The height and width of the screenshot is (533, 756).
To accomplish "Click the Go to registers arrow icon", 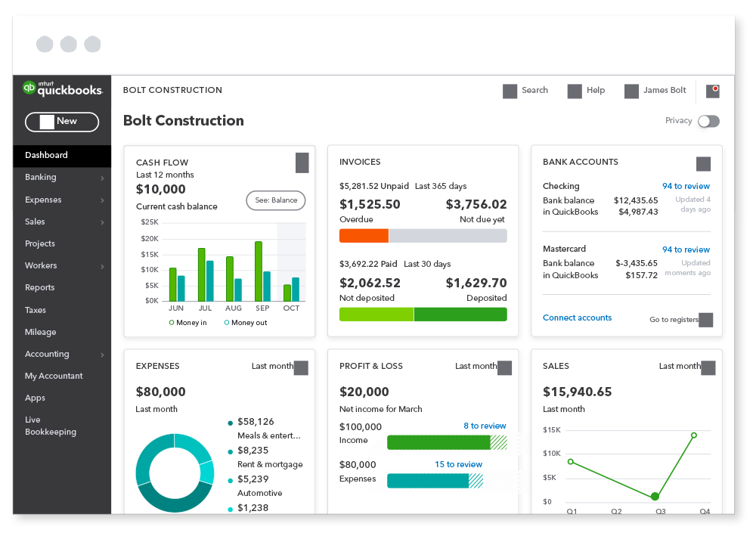I will [705, 320].
